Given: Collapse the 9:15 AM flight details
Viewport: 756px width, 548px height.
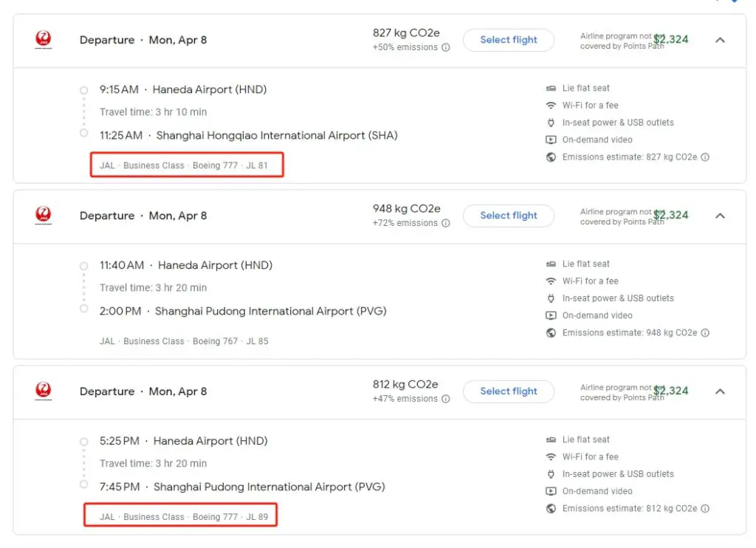Looking at the screenshot, I should pyautogui.click(x=721, y=40).
